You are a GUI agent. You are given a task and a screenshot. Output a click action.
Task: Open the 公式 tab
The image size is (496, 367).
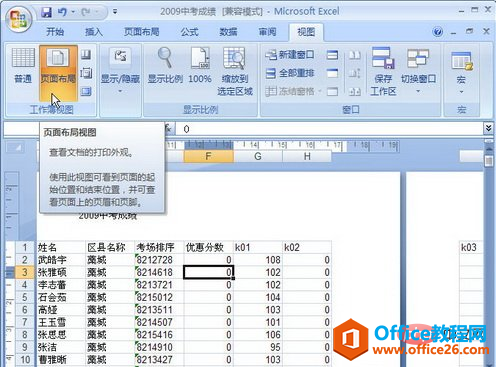pyautogui.click(x=190, y=32)
